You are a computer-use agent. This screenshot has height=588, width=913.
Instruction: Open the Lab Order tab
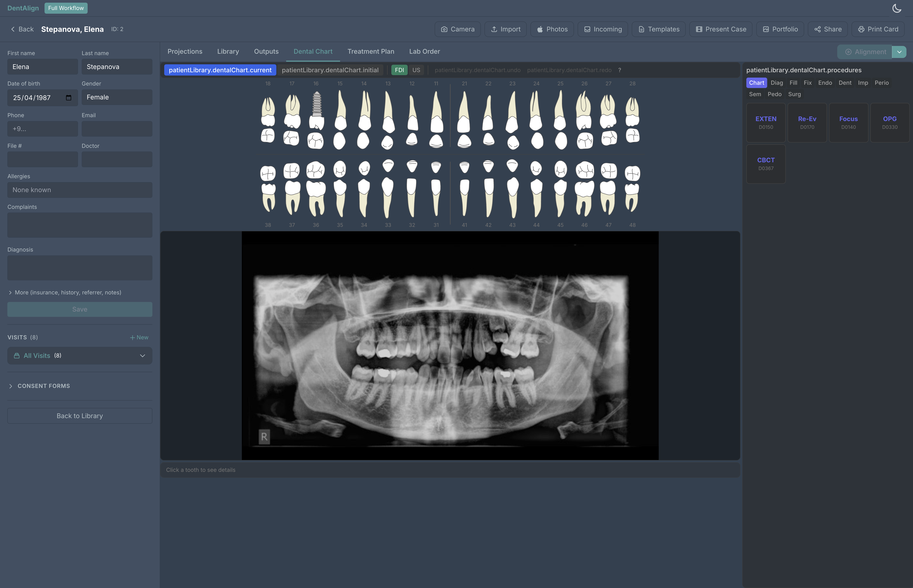424,51
